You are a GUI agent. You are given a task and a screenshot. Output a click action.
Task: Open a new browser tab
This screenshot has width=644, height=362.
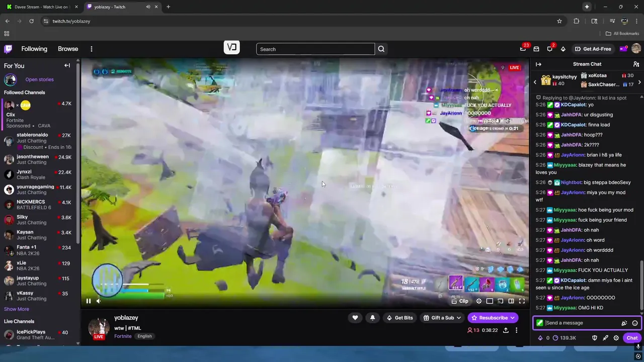[x=168, y=7]
